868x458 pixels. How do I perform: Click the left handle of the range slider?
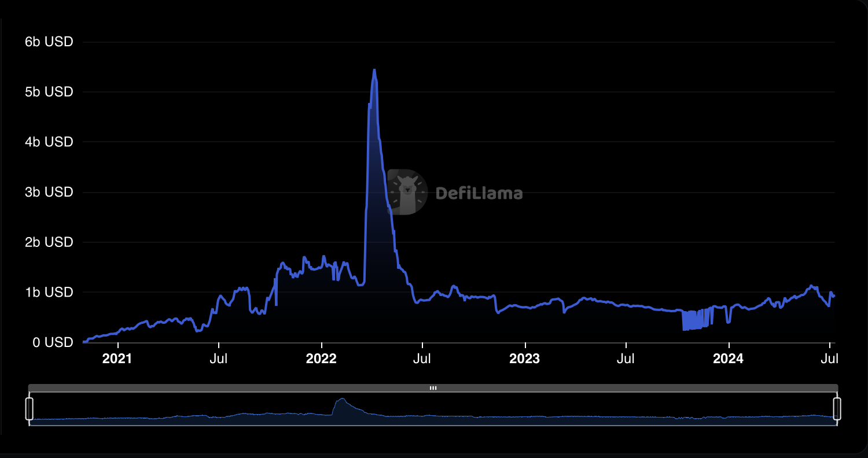[x=30, y=408]
